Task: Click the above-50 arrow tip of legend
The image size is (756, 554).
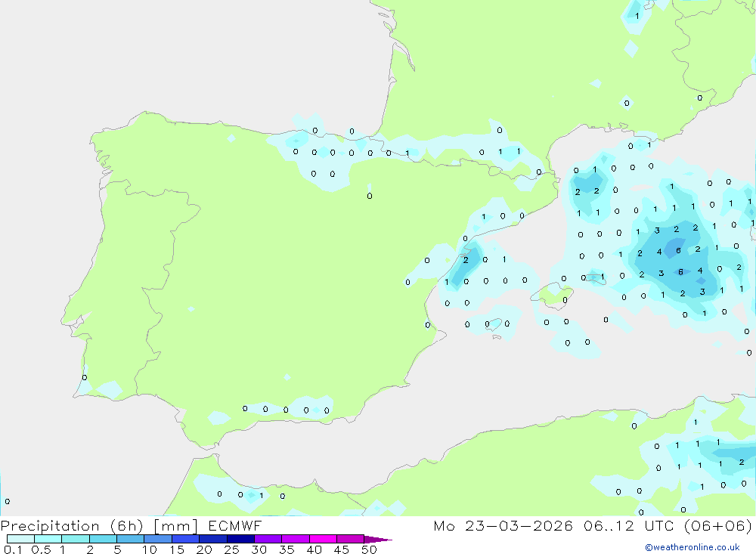Action: pos(379,539)
